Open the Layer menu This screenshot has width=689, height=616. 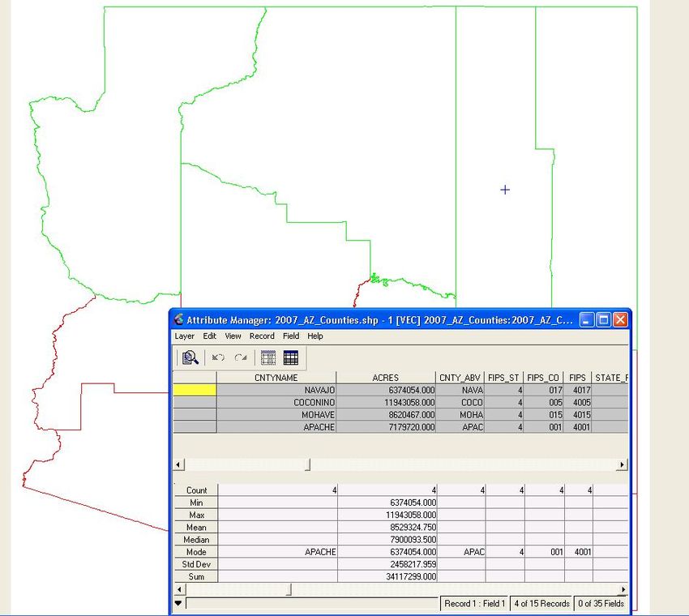click(x=184, y=336)
